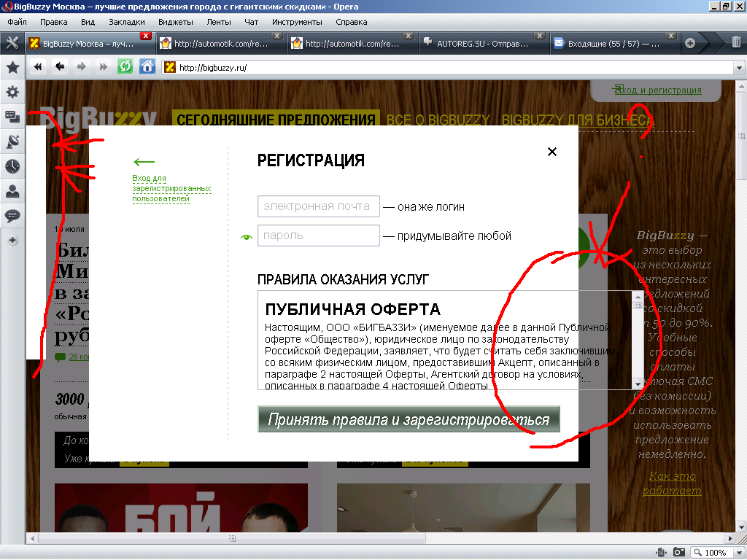Image resolution: width=747 pixels, height=560 pixels.
Task: Open the Правка menu
Action: coord(54,22)
